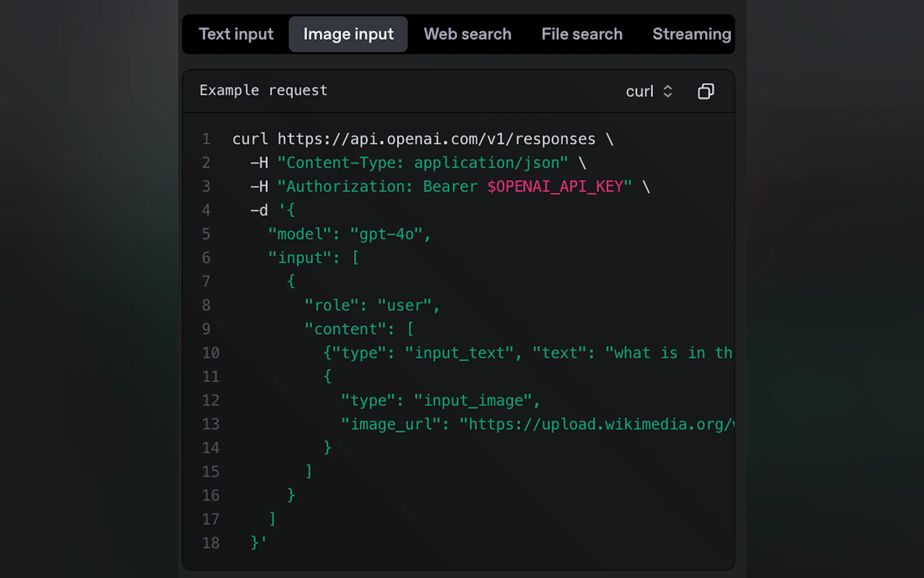Open the Web search tab
Screen dimensions: 924x578
[x=467, y=34]
